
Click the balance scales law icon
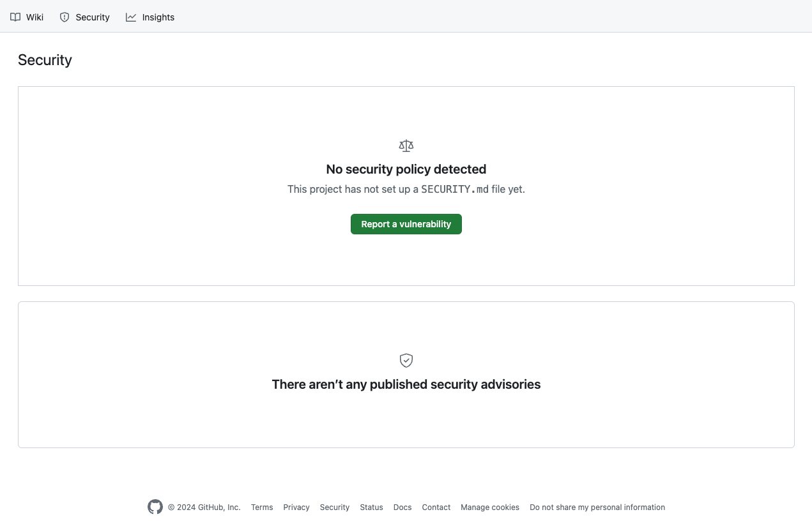pyautogui.click(x=406, y=146)
